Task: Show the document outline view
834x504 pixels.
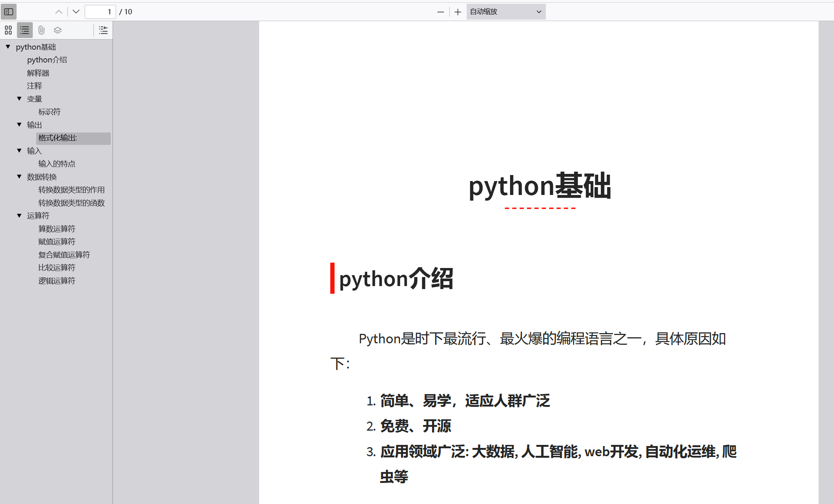Action: point(25,30)
